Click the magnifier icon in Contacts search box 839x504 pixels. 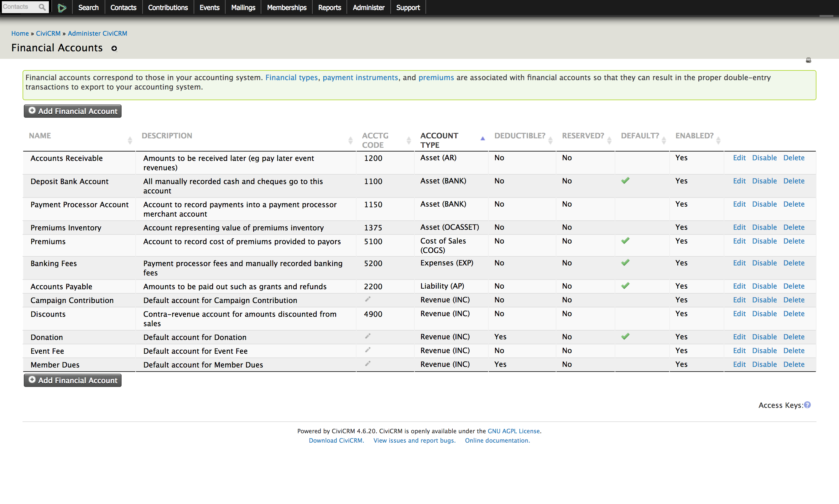tap(42, 7)
